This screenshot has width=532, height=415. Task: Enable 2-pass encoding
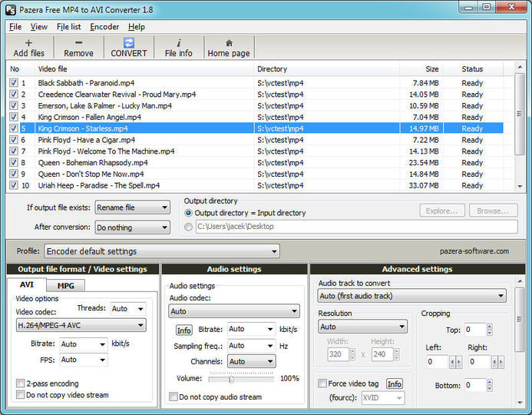point(21,383)
